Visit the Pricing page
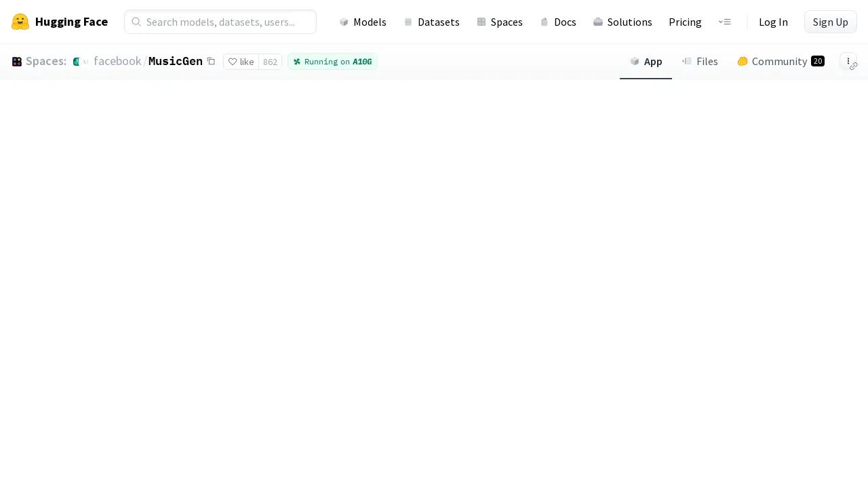Viewport: 868px width, 488px height. click(685, 22)
